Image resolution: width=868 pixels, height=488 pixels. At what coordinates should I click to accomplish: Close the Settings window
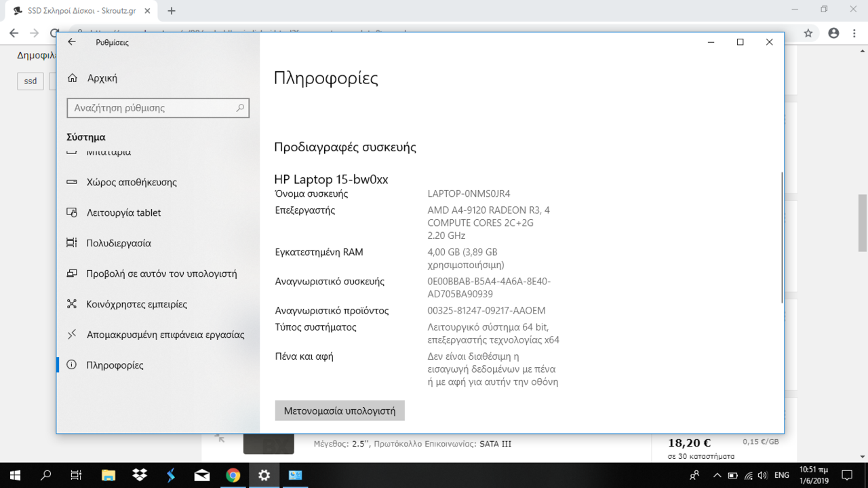(769, 42)
